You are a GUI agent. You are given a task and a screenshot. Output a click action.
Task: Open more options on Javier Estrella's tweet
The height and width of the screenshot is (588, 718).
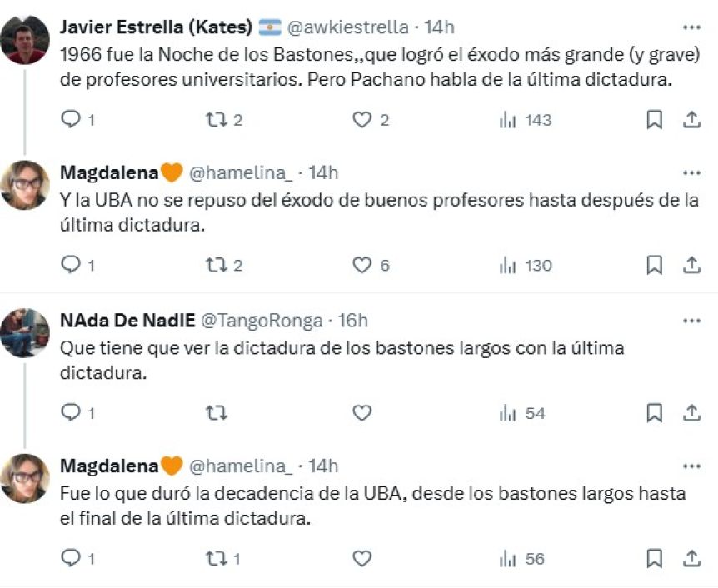[x=691, y=27]
